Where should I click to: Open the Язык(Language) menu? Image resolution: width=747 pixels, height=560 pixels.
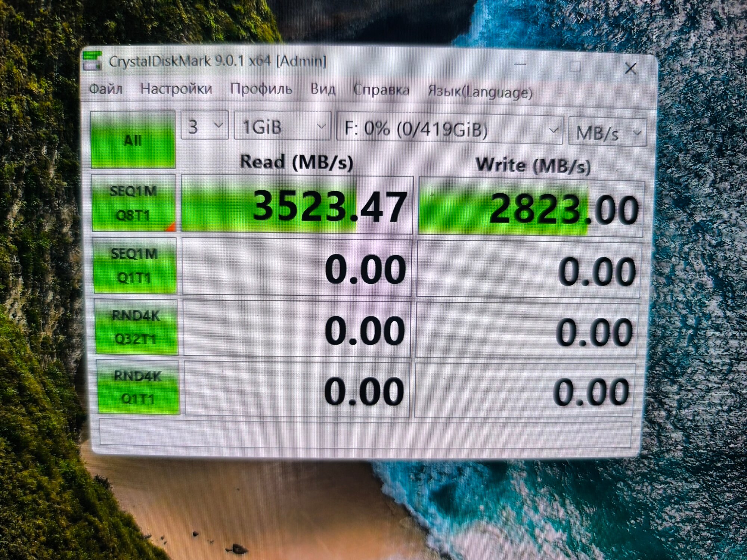[480, 92]
